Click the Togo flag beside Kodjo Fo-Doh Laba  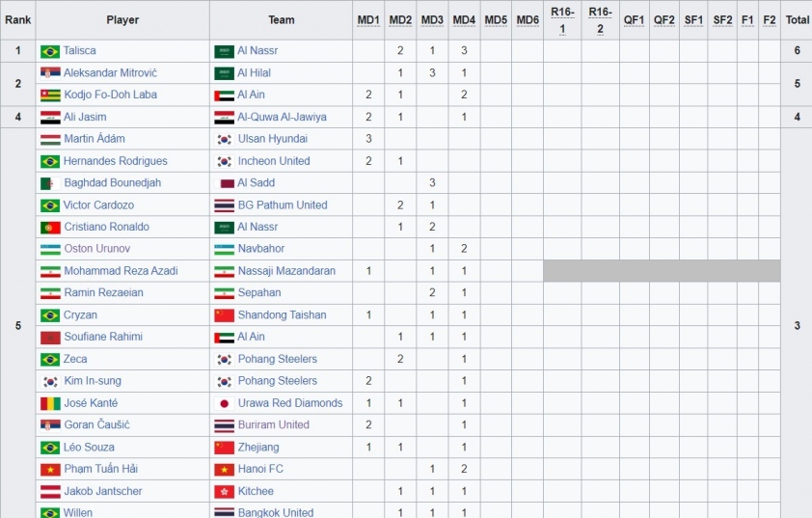[x=50, y=95]
